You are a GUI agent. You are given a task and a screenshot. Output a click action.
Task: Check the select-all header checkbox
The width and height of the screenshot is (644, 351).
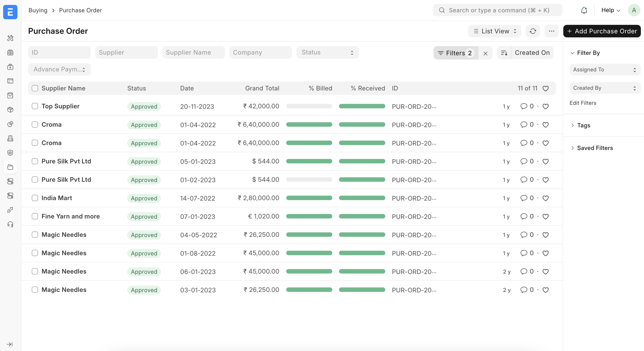pos(35,88)
